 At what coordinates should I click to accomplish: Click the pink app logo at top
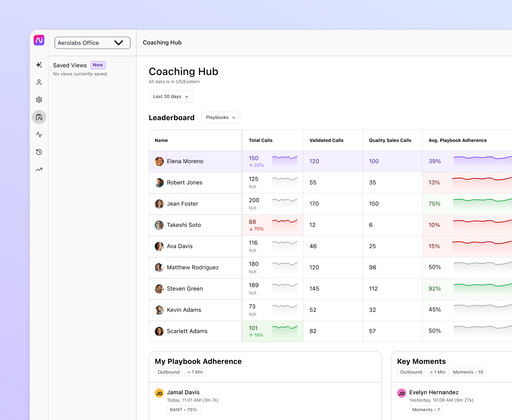(39, 40)
